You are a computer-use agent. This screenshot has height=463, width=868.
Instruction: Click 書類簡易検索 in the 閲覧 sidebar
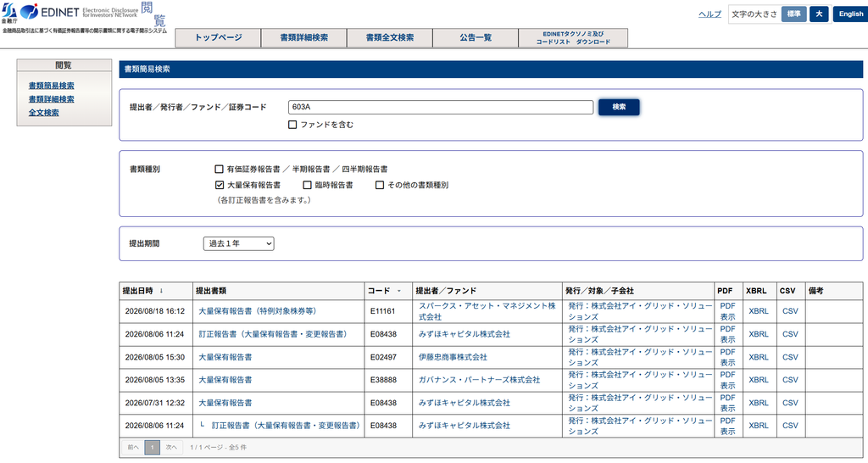point(52,86)
